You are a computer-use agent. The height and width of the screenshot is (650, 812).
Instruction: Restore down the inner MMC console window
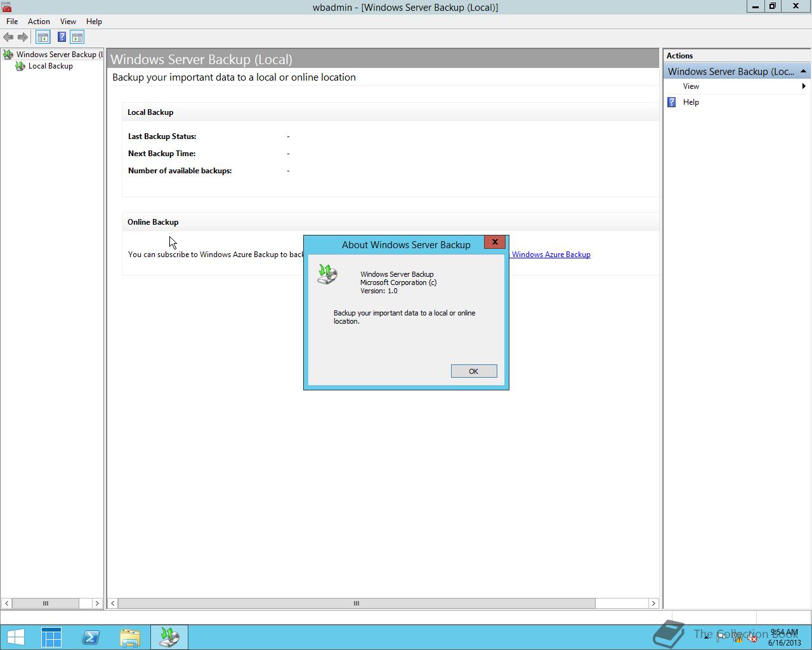(773, 6)
